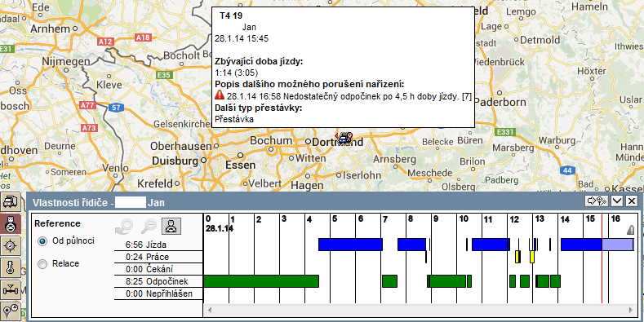Image resolution: width=644 pixels, height=322 pixels.
Task: Click the go-to-position arrow pin button
Action: click(x=597, y=201)
